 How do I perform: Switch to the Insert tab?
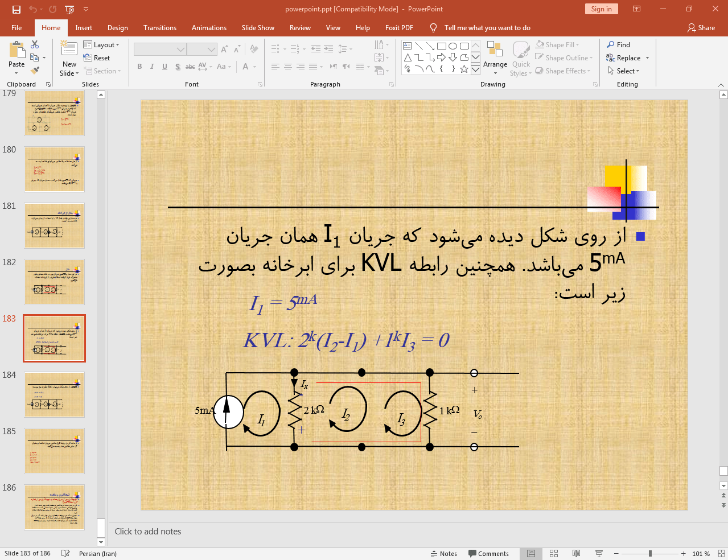click(84, 28)
